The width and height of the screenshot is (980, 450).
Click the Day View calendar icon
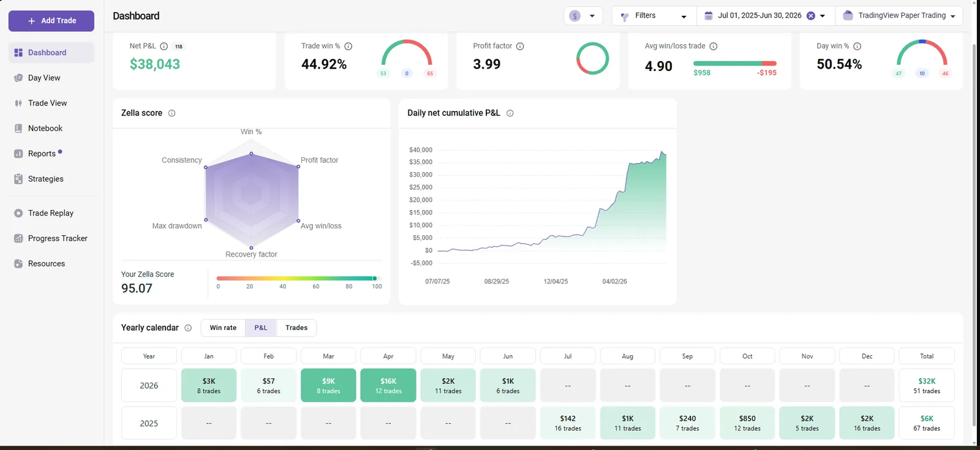[18, 78]
